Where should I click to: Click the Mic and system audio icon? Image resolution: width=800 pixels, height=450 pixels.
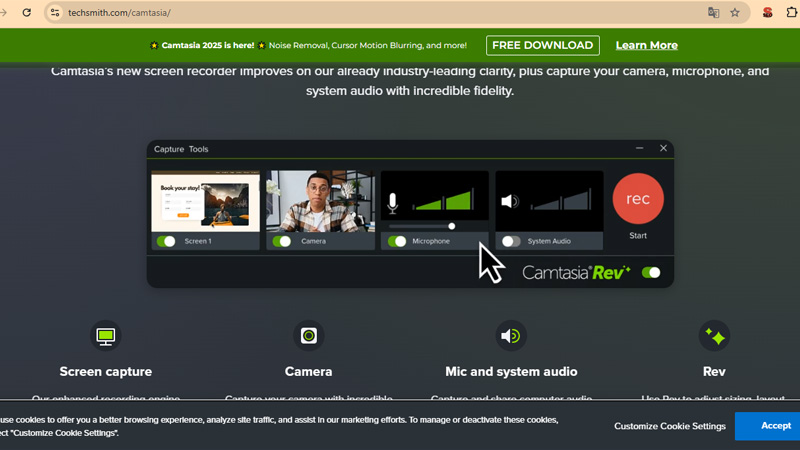pyautogui.click(x=511, y=336)
